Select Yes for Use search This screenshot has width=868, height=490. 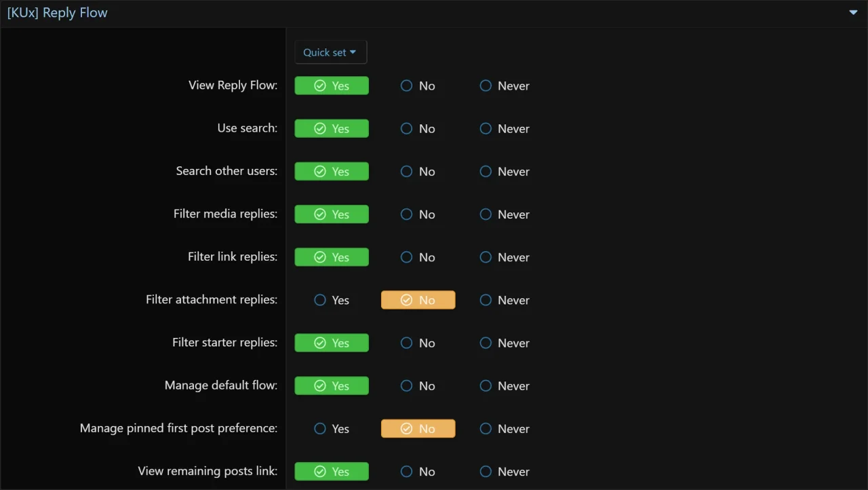(332, 128)
